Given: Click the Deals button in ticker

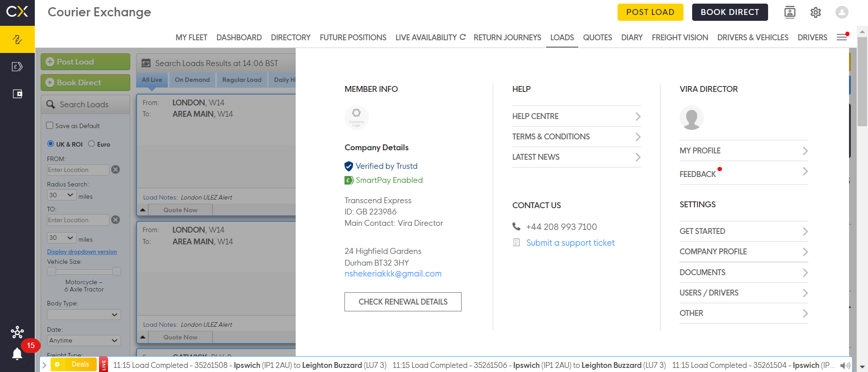Looking at the screenshot, I should click(x=74, y=364).
